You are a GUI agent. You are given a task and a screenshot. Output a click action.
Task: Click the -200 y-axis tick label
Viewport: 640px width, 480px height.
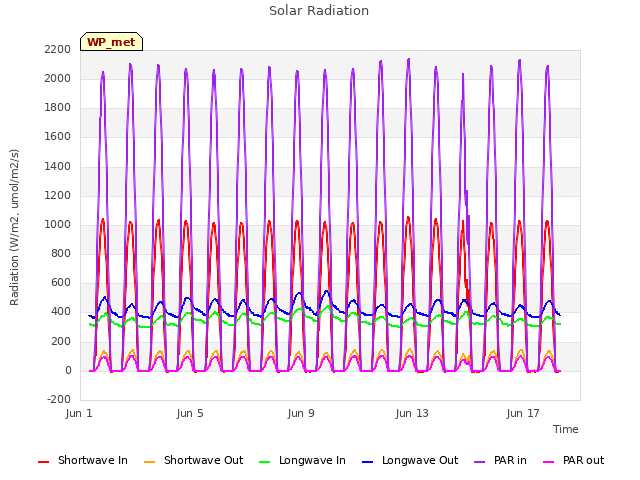click(59, 399)
